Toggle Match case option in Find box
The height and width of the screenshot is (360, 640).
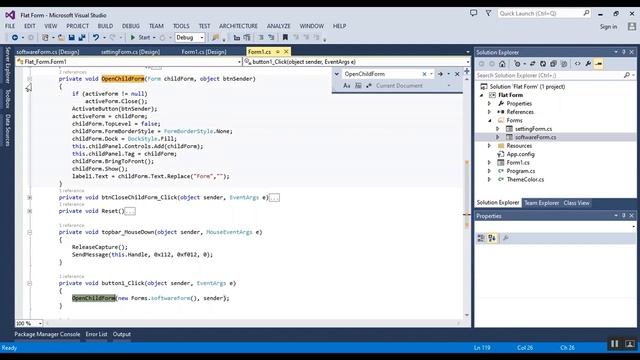click(347, 86)
